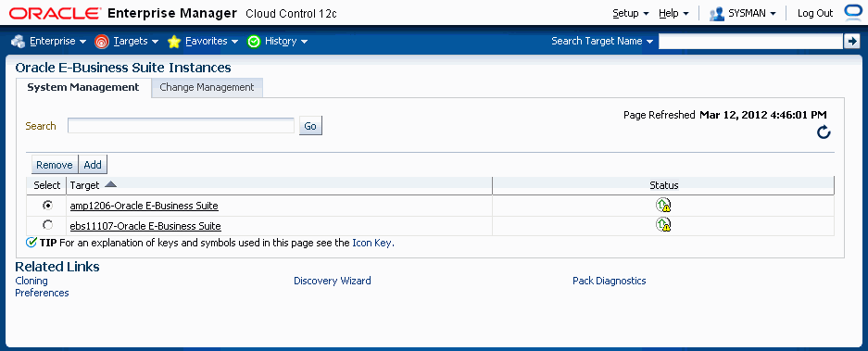
Task: Click status icon for amp1206 row
Action: pyautogui.click(x=663, y=206)
